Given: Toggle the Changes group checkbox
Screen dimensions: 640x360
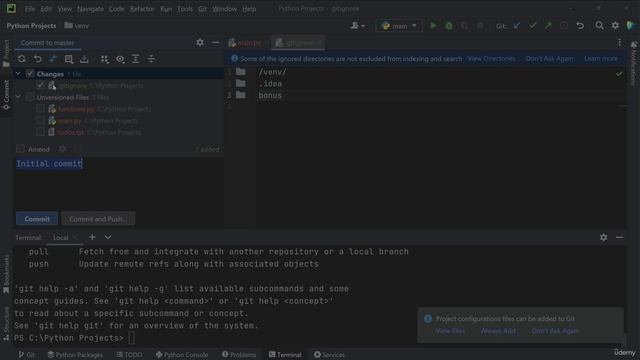Looking at the screenshot, I should pyautogui.click(x=30, y=74).
